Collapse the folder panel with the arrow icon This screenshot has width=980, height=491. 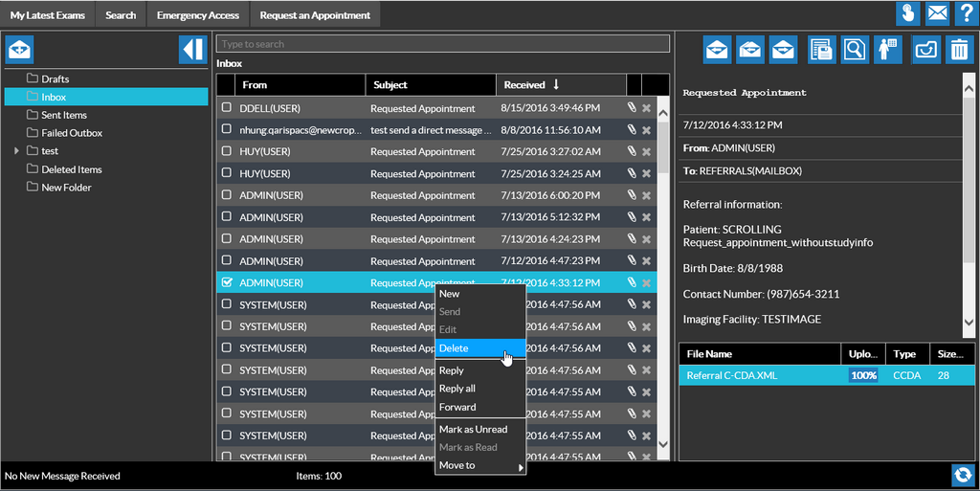point(192,49)
